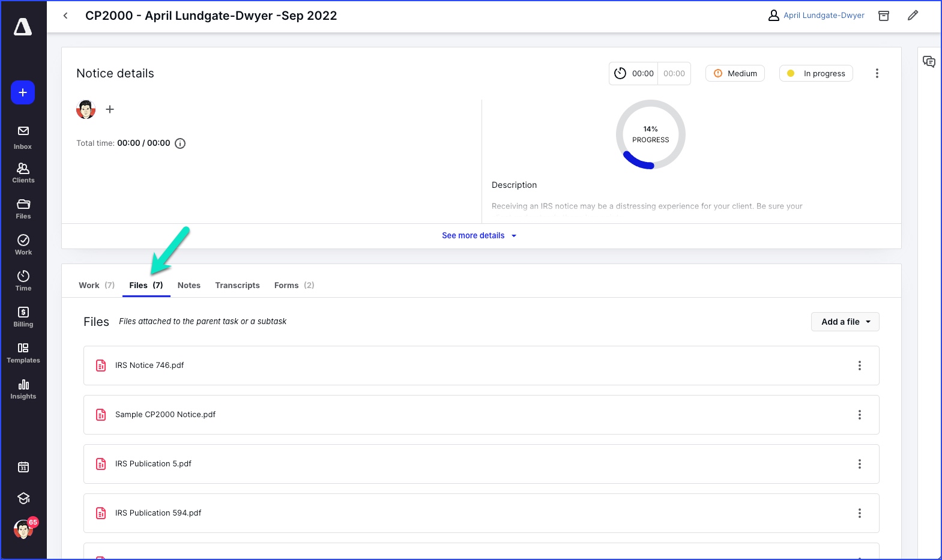942x560 pixels.
Task: Open the graduation cap learning icon
Action: [x=23, y=498]
